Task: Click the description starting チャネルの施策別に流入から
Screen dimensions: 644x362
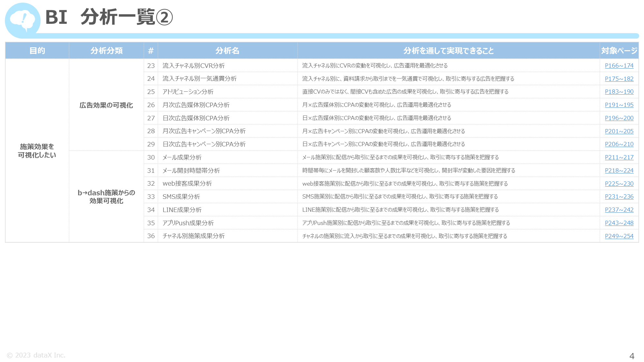Action: click(405, 236)
